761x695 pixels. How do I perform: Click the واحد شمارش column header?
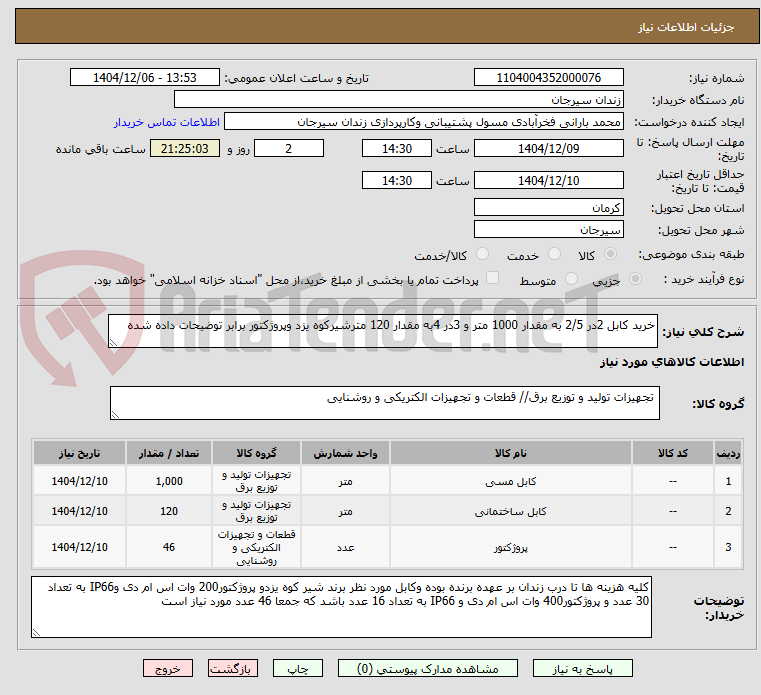point(345,453)
